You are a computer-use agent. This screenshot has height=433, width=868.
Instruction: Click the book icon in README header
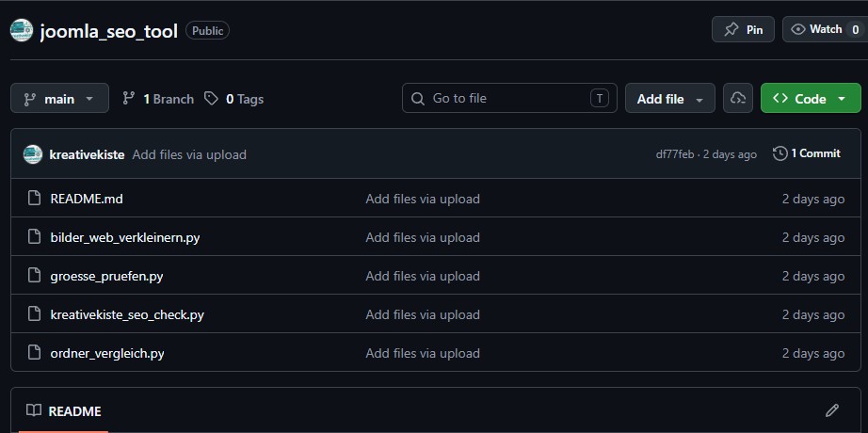coord(34,410)
